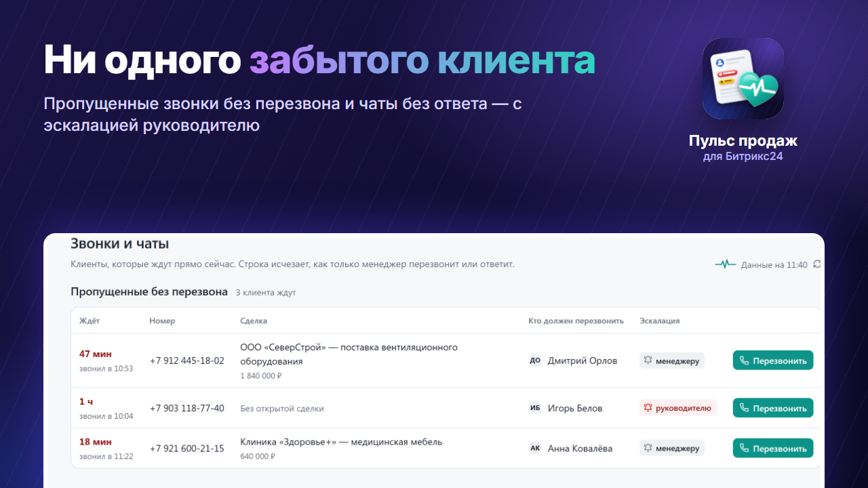The image size is (868, 488).
Task: Click the ДО avatar of Дмитрий Орлов
Action: click(535, 361)
